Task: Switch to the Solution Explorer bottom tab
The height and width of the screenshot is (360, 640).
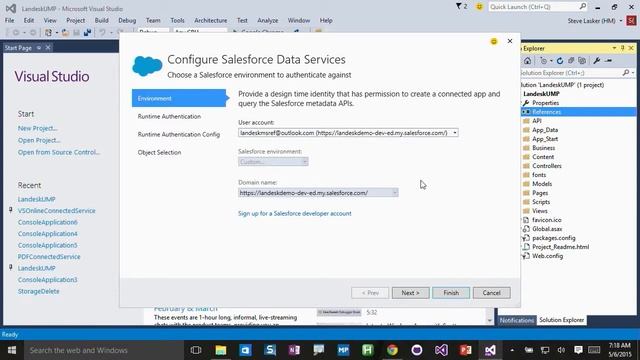Action: 562,320
